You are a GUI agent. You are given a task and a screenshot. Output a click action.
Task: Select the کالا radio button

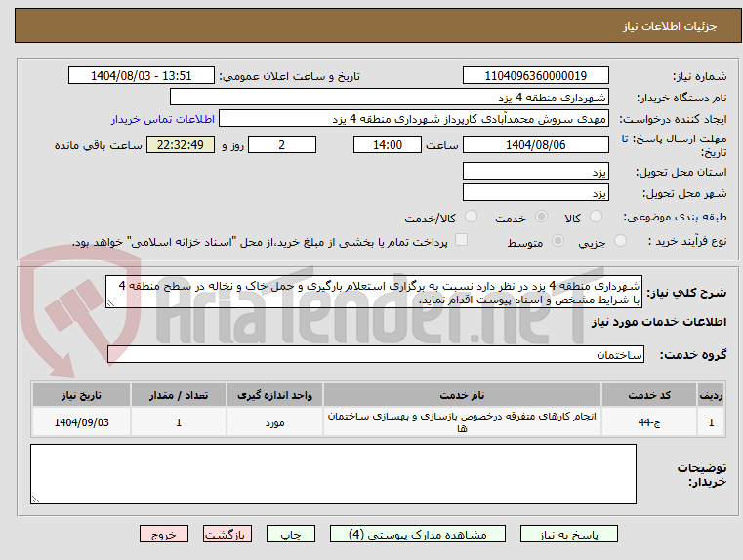click(x=596, y=217)
